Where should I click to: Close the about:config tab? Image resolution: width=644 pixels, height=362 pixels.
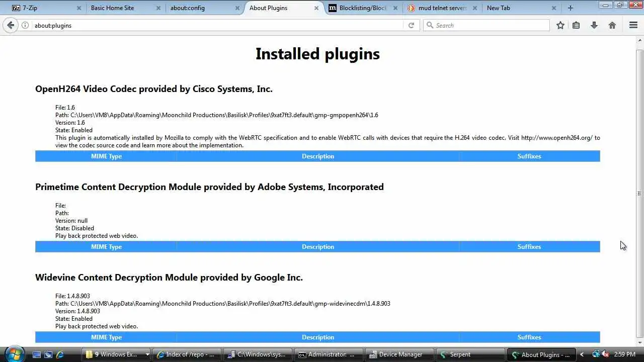click(237, 8)
